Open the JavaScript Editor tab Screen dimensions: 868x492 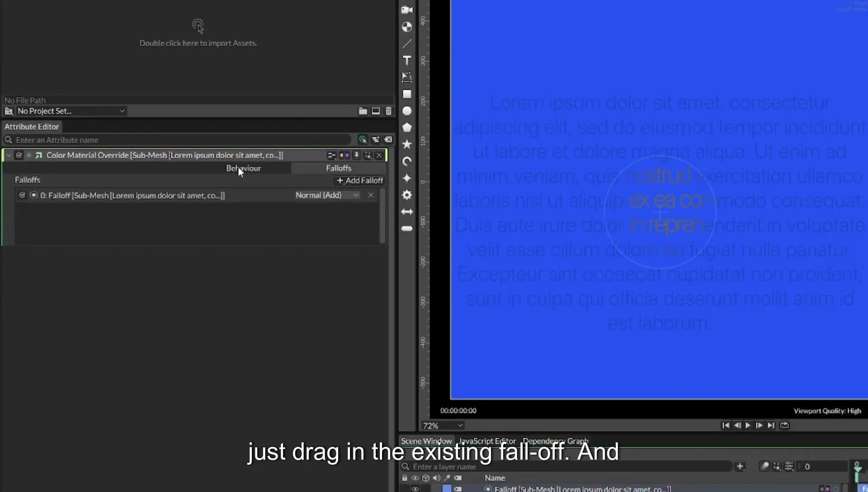coord(487,441)
